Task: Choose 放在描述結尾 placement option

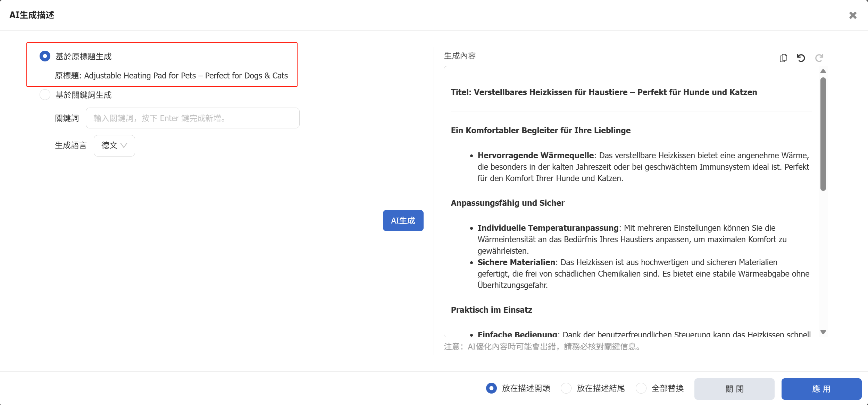Action: [x=566, y=388]
